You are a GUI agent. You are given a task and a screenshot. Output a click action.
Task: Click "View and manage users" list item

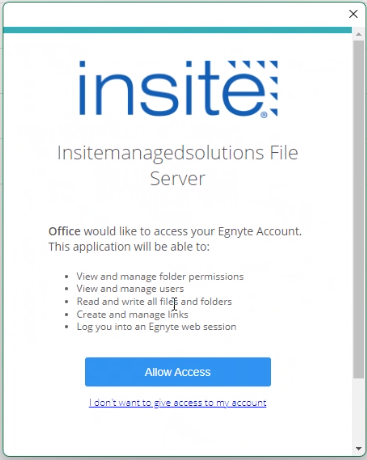(130, 289)
